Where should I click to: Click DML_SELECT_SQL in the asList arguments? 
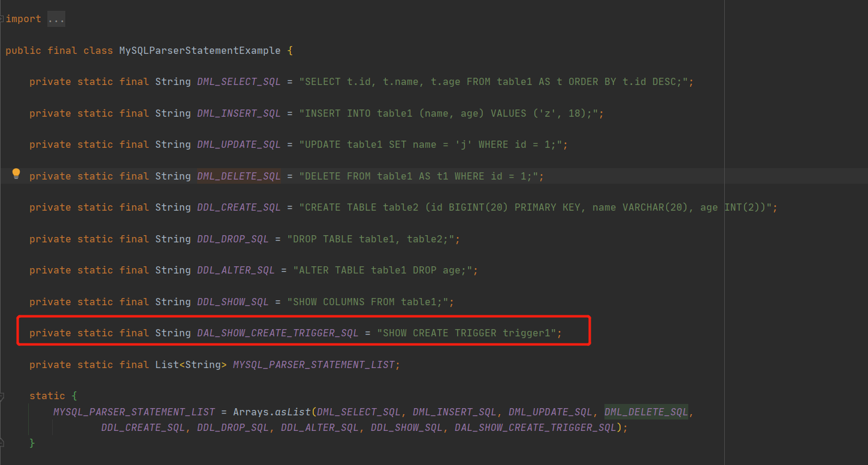(x=358, y=412)
